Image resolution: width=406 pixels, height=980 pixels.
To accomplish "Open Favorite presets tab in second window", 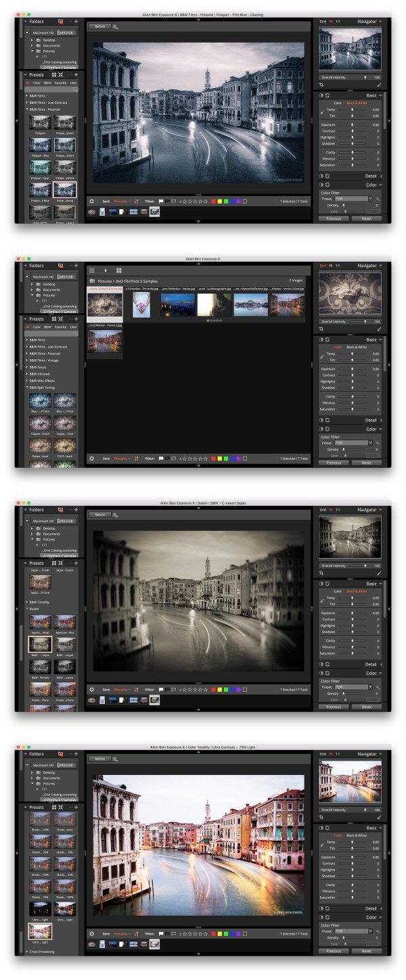I will tap(60, 327).
